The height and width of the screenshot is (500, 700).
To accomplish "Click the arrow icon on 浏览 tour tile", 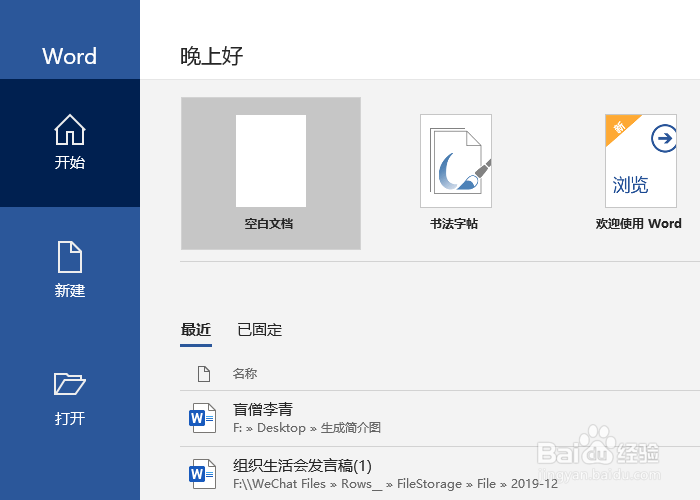I will click(x=664, y=138).
